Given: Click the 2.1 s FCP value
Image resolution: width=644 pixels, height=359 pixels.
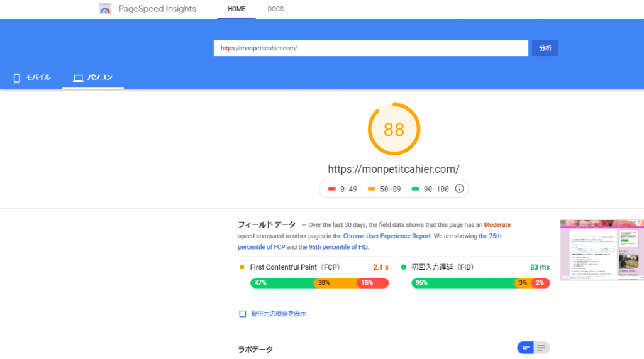Looking at the screenshot, I should [380, 267].
